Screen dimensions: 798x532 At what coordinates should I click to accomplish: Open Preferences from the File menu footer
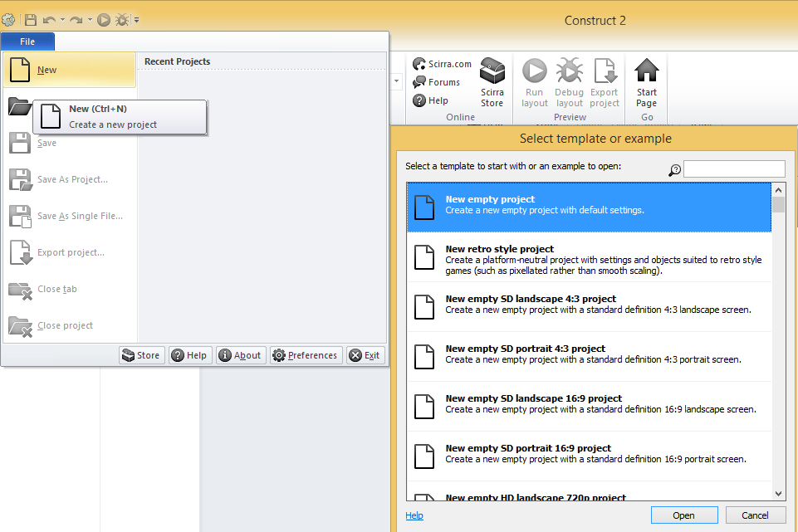point(306,355)
